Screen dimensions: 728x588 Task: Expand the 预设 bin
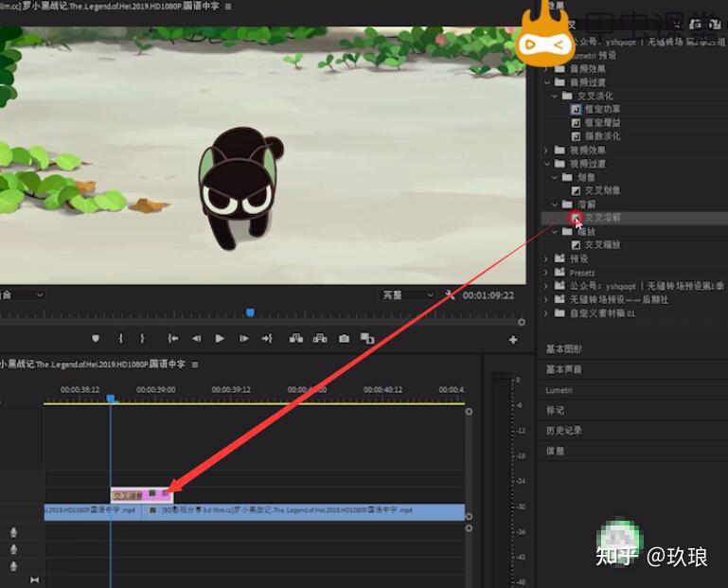point(546,258)
